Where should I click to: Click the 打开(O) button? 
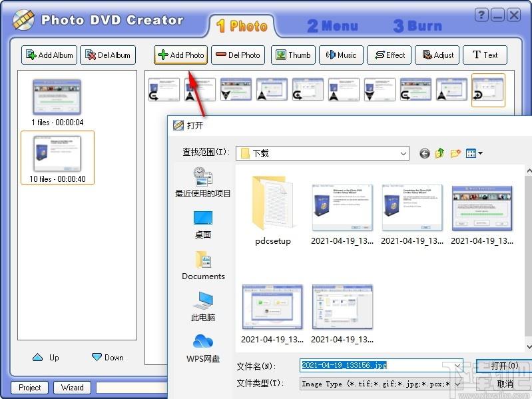point(504,366)
